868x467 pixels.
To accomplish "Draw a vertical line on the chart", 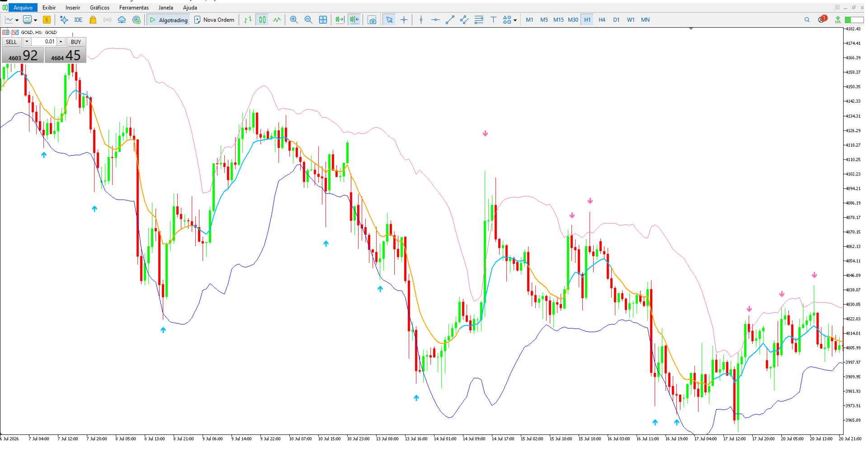I will click(421, 20).
